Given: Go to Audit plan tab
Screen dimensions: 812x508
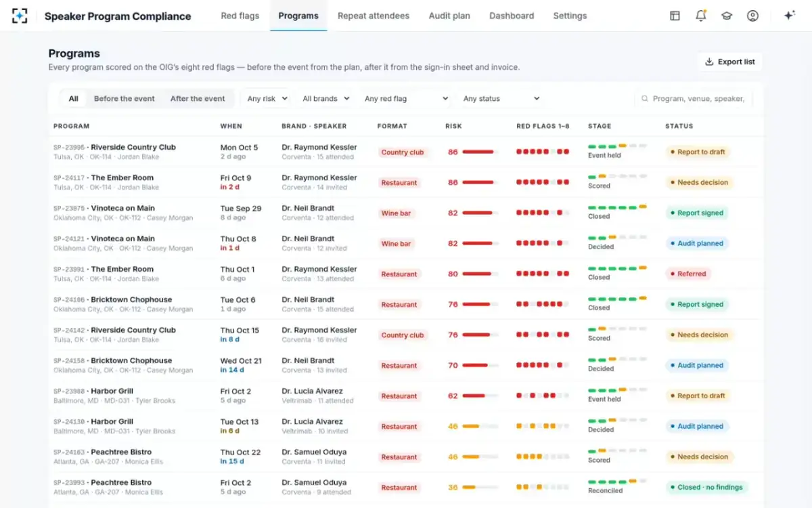Looking at the screenshot, I should click(449, 16).
